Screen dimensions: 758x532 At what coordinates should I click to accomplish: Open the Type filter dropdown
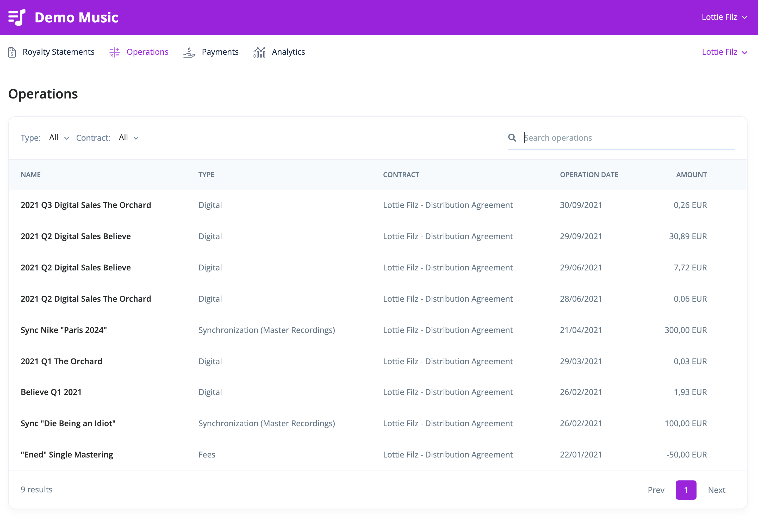pos(59,138)
